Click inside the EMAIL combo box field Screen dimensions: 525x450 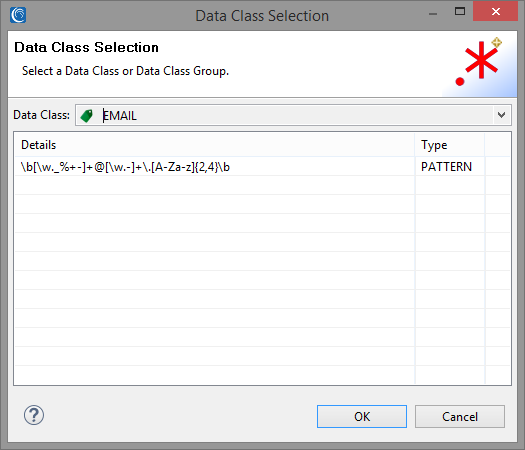click(293, 115)
